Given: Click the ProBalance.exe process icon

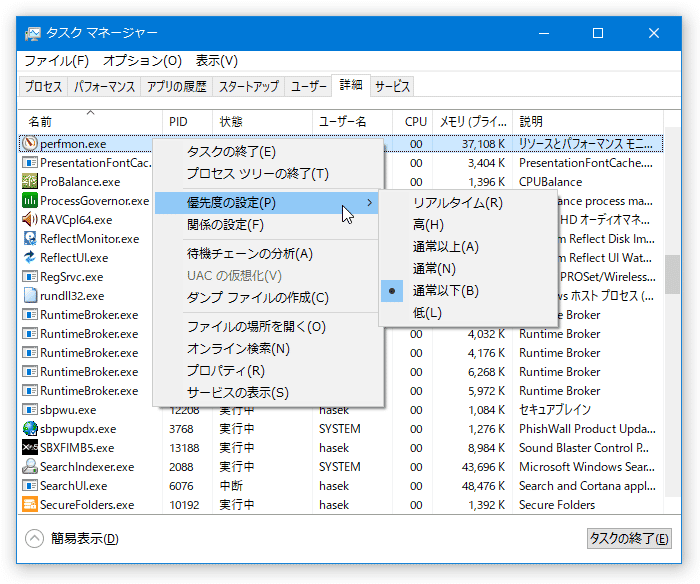Looking at the screenshot, I should pos(30,182).
